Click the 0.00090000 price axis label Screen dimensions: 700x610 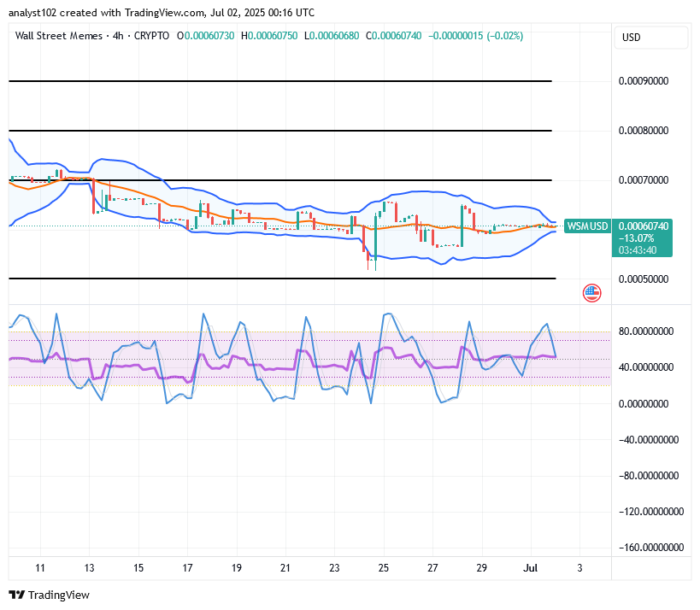coord(644,81)
